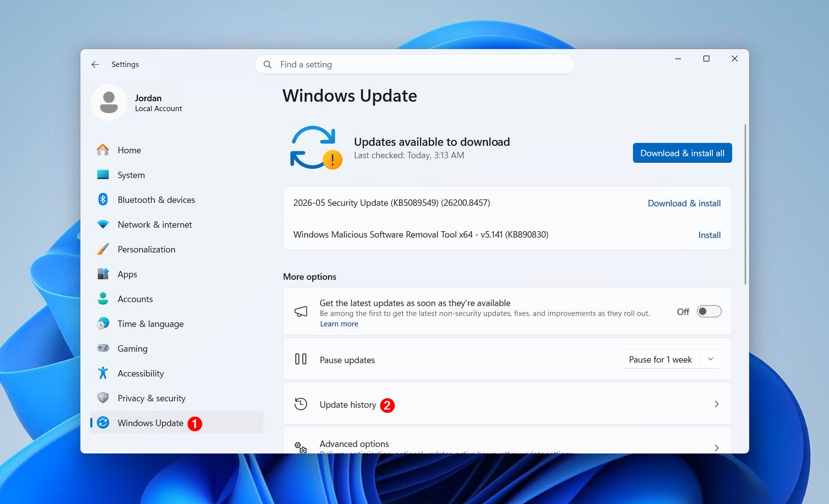
Task: Click the Time & language clock icon
Action: [103, 323]
